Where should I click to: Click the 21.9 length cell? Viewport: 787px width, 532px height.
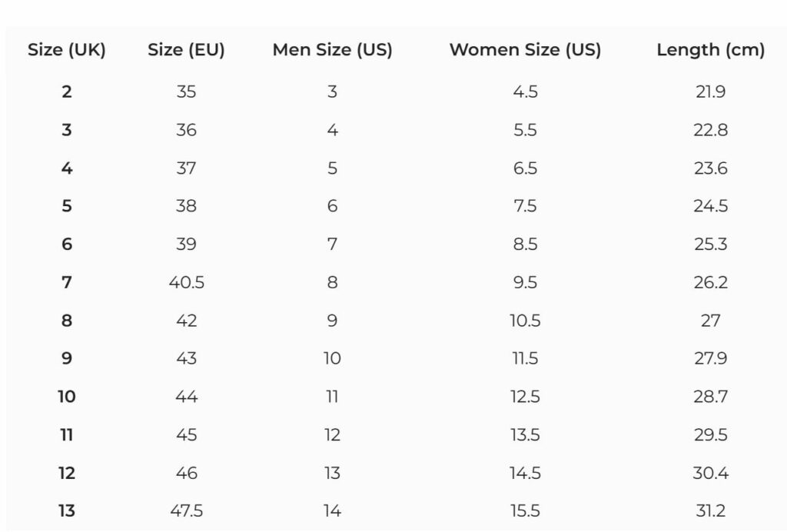pos(710,92)
